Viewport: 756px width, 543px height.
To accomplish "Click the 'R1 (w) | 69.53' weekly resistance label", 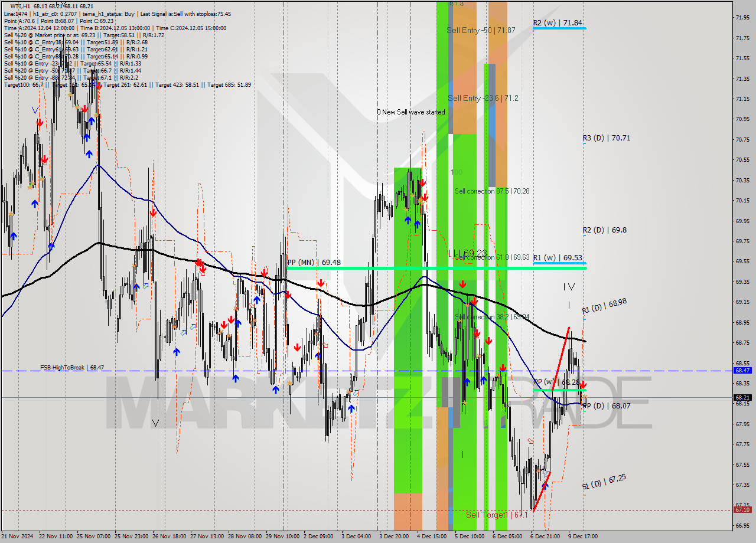I will pyautogui.click(x=558, y=258).
